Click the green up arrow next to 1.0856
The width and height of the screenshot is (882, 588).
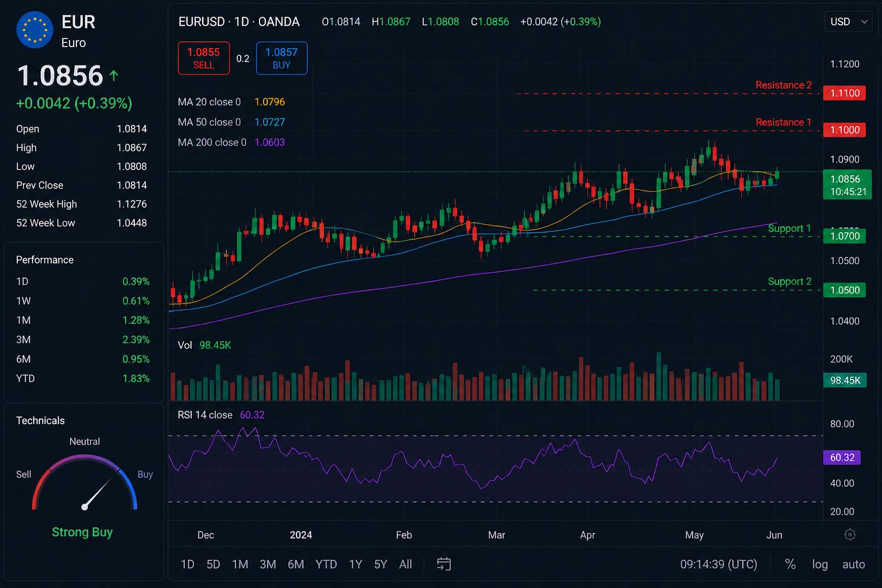pyautogui.click(x=114, y=75)
